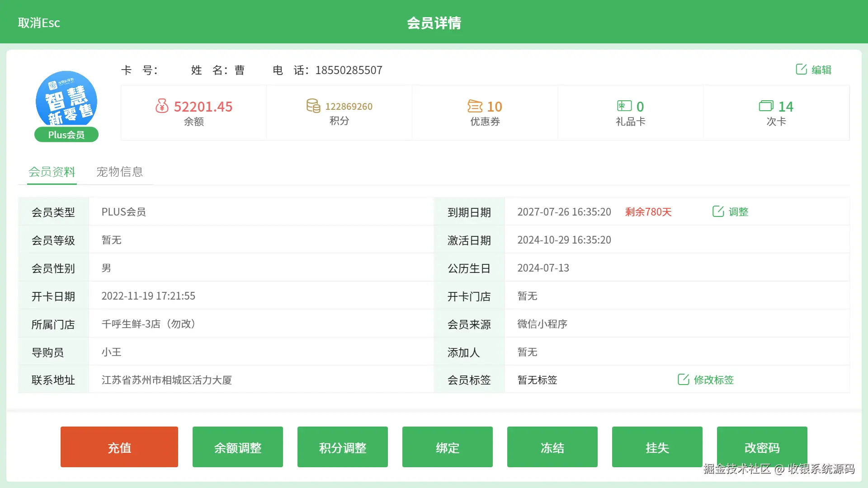Screen dimensions: 868x488
Task: Click the balance money bag icon
Action: tap(162, 106)
